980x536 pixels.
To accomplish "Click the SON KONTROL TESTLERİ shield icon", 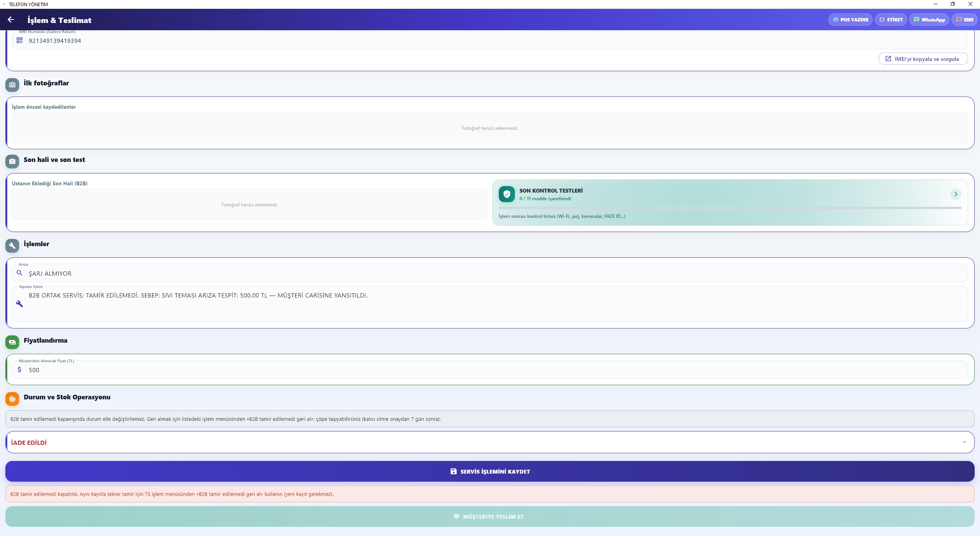I will click(506, 194).
